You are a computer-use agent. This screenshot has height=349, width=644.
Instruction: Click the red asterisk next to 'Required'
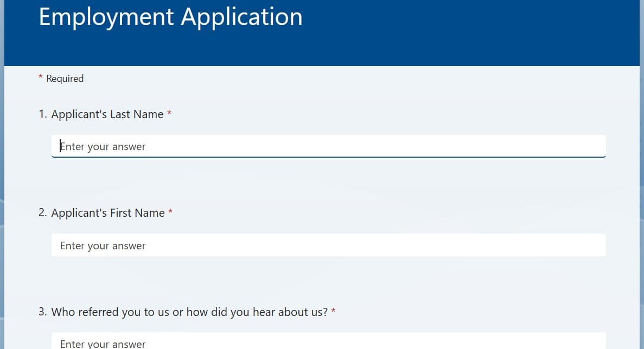pyautogui.click(x=41, y=78)
